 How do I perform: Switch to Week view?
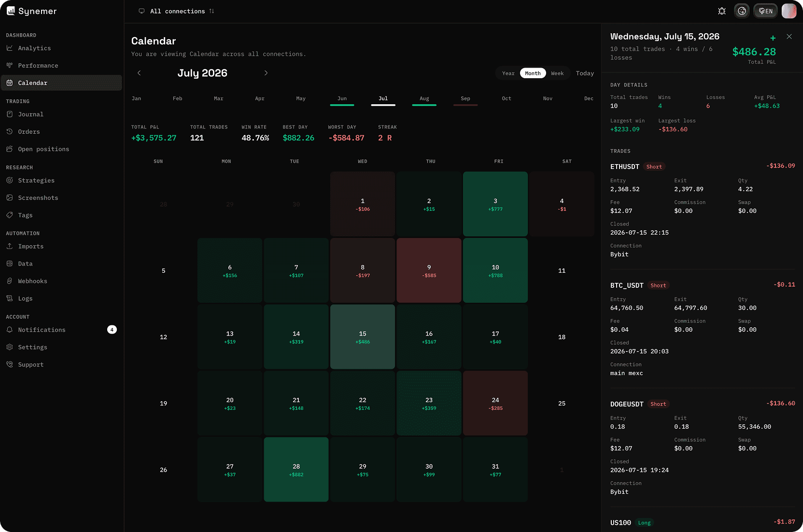[557, 73]
